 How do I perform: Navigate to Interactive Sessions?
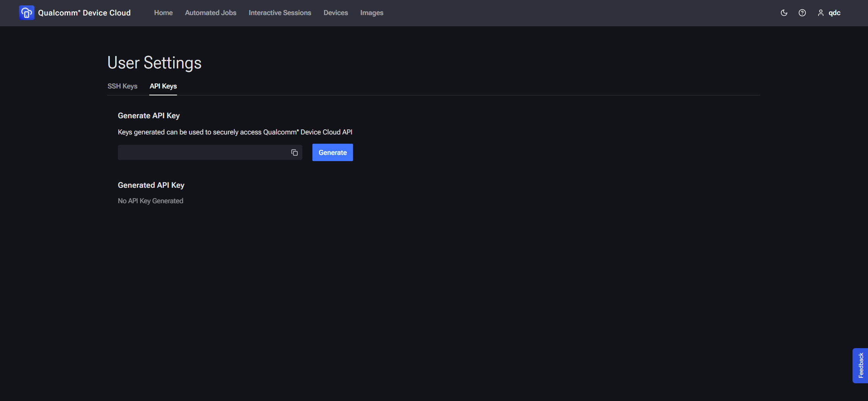click(280, 13)
